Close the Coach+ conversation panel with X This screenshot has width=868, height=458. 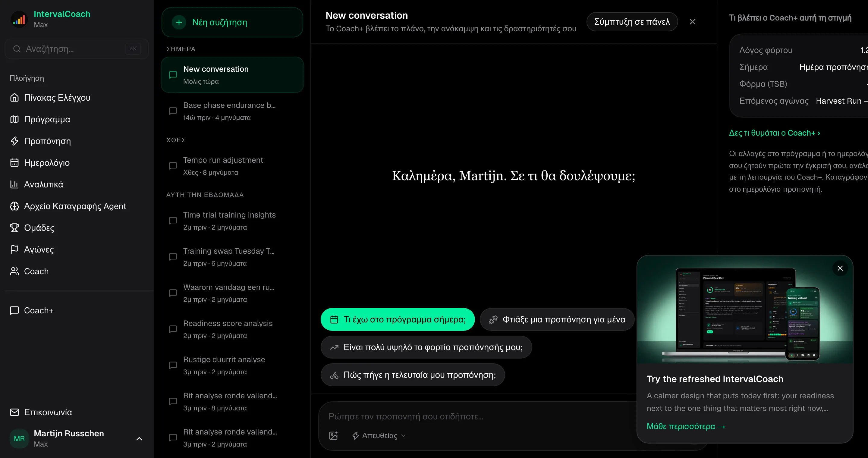[x=693, y=22]
